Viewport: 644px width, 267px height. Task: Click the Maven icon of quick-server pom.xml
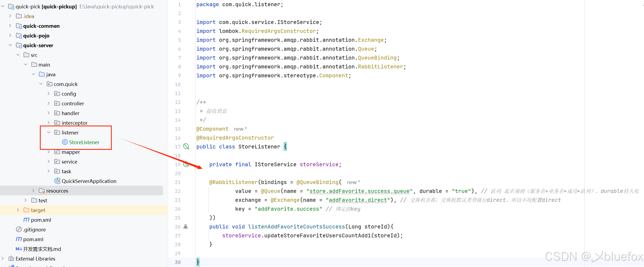tap(26, 220)
